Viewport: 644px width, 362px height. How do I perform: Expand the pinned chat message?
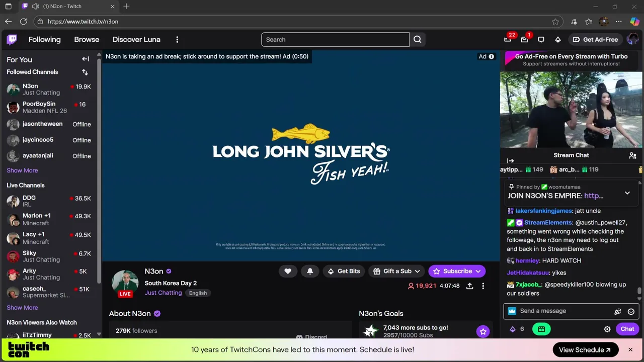pyautogui.click(x=627, y=193)
